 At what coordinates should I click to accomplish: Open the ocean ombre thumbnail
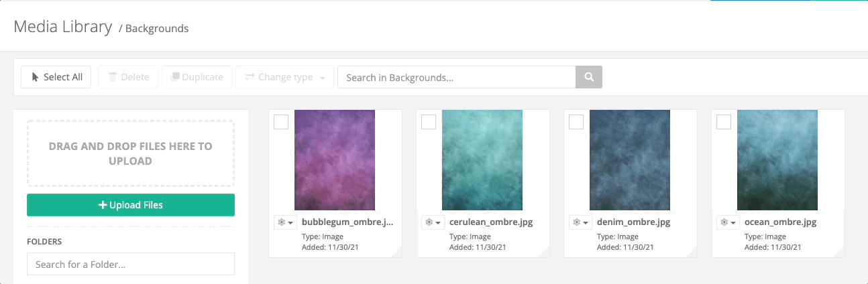coord(777,160)
